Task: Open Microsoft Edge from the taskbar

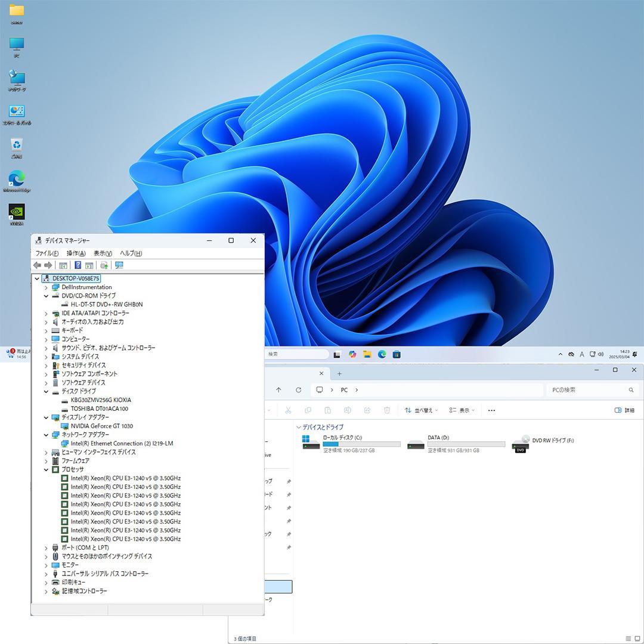Action: [382, 354]
